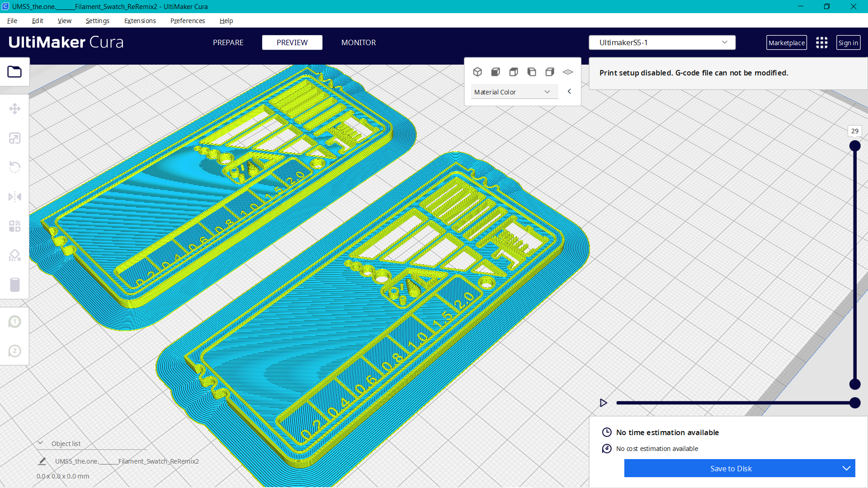Select the Scale tool
Viewport: 868px width, 488px height.
click(x=15, y=138)
